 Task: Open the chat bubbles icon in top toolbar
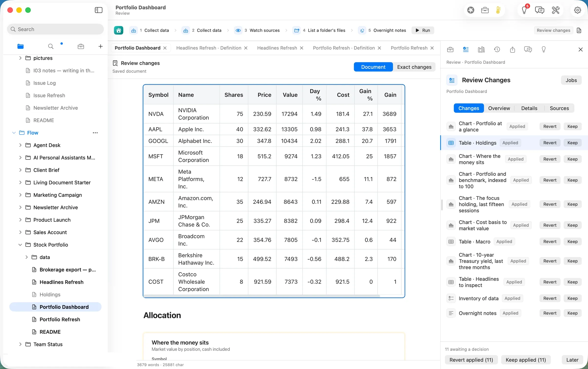539,10
